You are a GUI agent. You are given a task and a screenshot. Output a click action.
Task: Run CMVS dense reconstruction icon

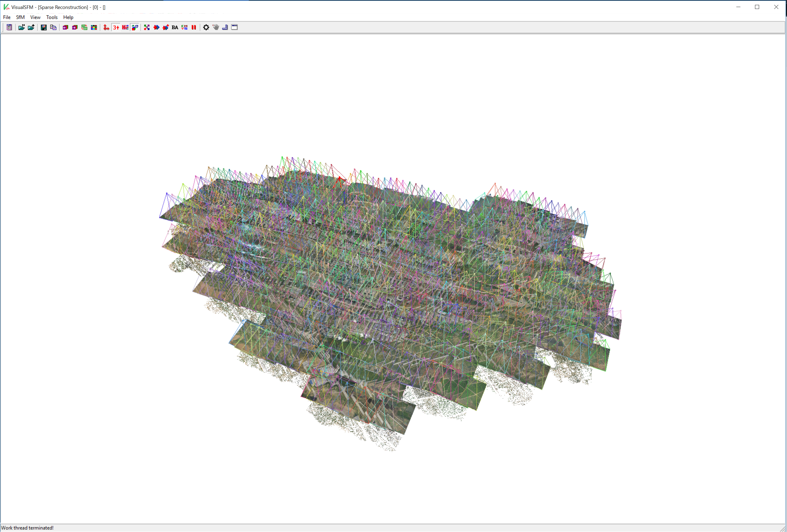click(184, 27)
